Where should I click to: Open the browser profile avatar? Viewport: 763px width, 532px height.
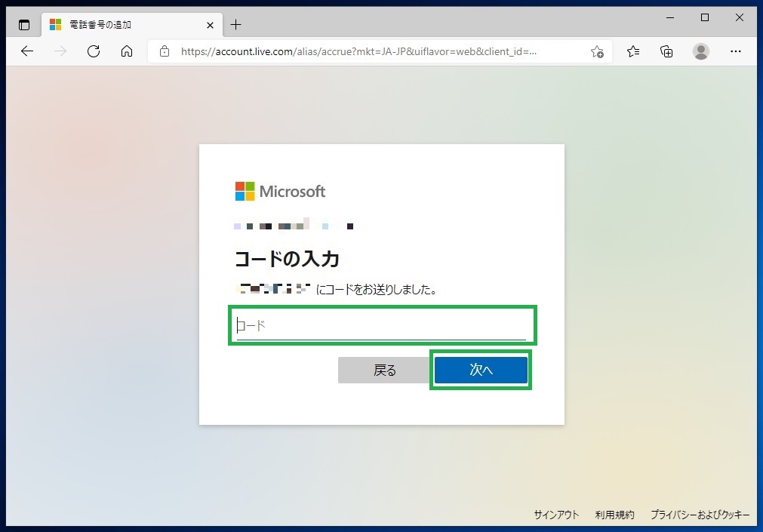tap(700, 51)
